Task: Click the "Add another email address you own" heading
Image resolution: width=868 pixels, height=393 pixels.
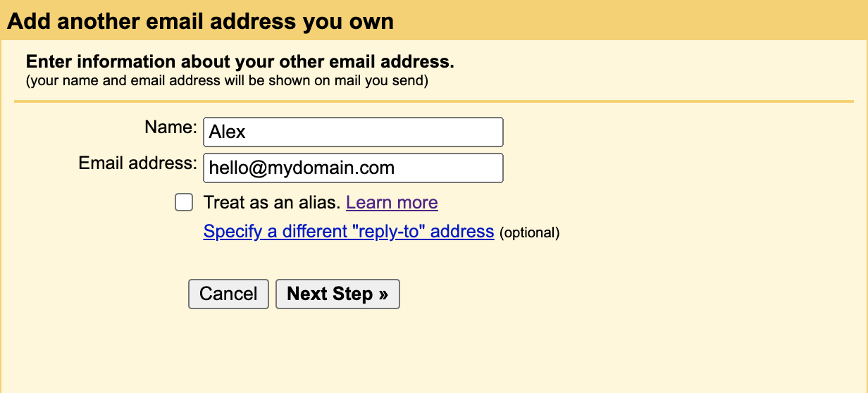Action: pyautogui.click(x=200, y=21)
